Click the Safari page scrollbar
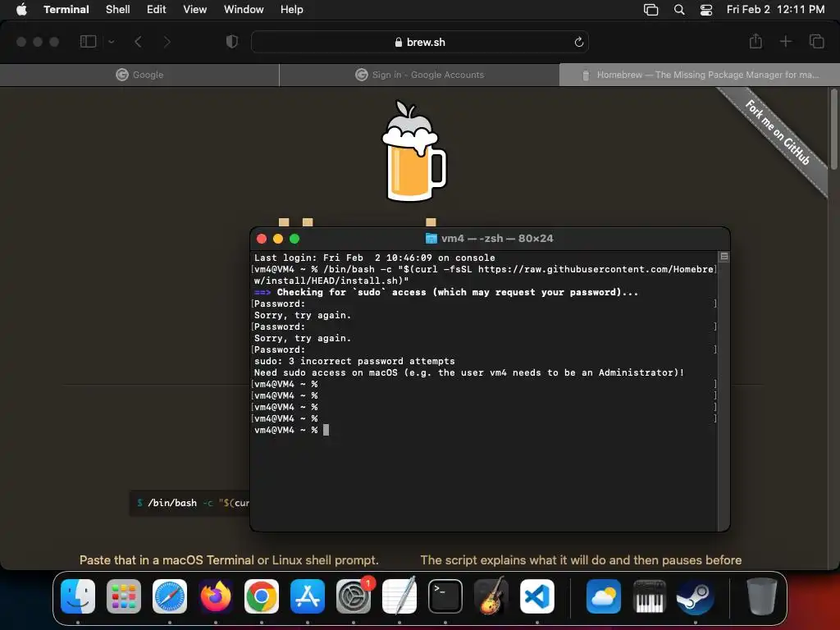This screenshot has height=630, width=840. [x=833, y=130]
